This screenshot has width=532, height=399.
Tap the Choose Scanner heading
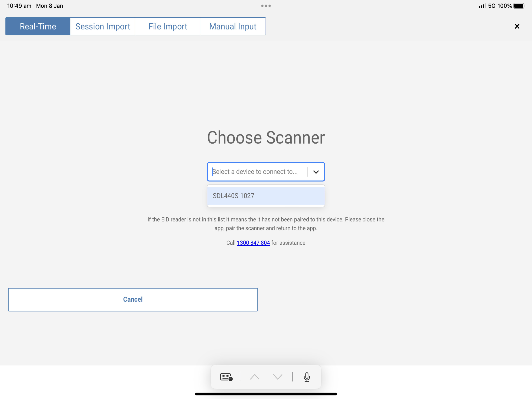266,137
